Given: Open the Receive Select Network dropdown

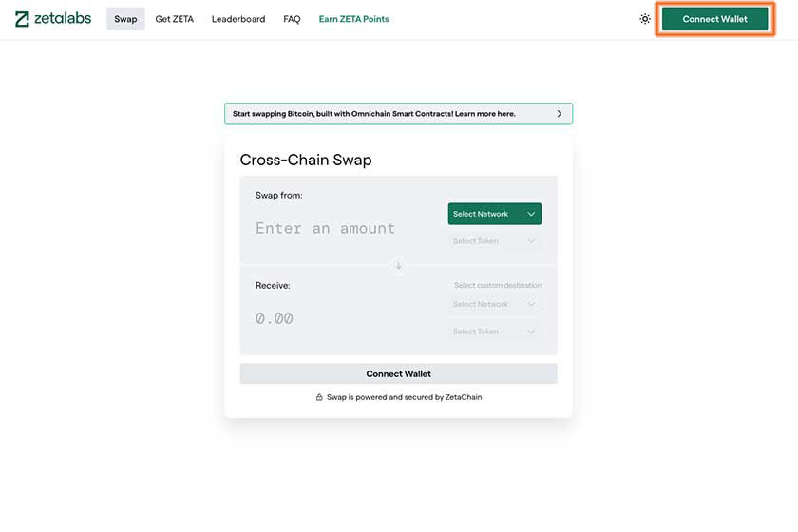Looking at the screenshot, I should (x=495, y=304).
